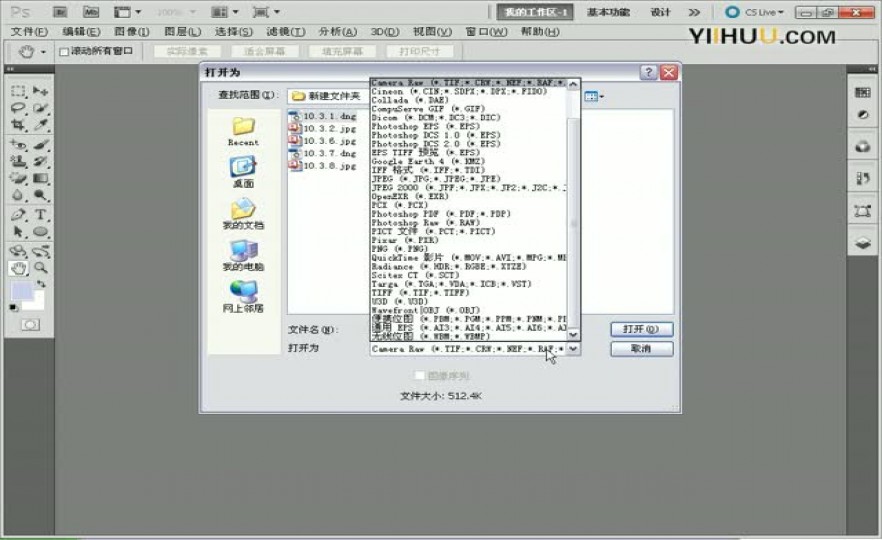Select the Move tool
Viewport: 882px width, 540px height.
40,91
